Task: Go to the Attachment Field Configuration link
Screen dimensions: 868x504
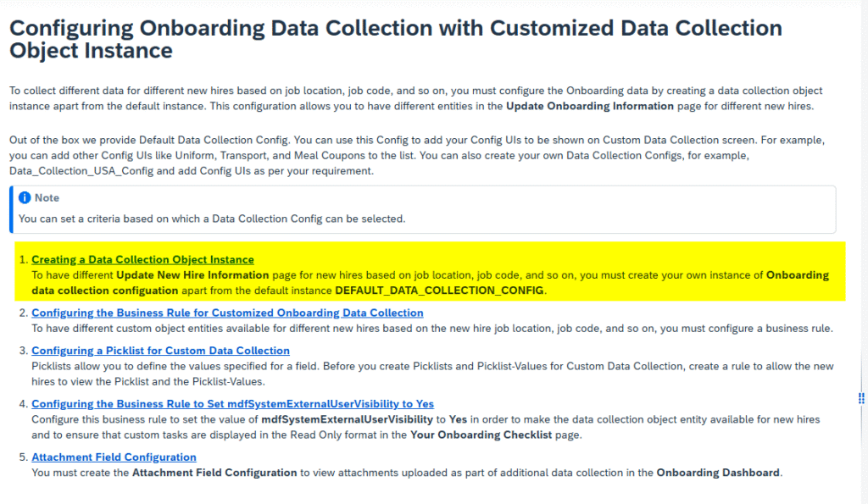Action: pyautogui.click(x=114, y=457)
